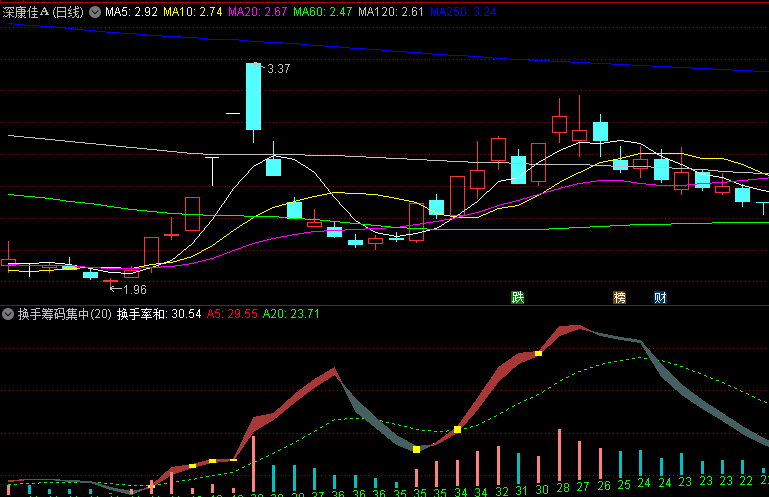The width and height of the screenshot is (769, 497).
Task: Select the 深康佳A (日线) chart title
Action: 43,12
